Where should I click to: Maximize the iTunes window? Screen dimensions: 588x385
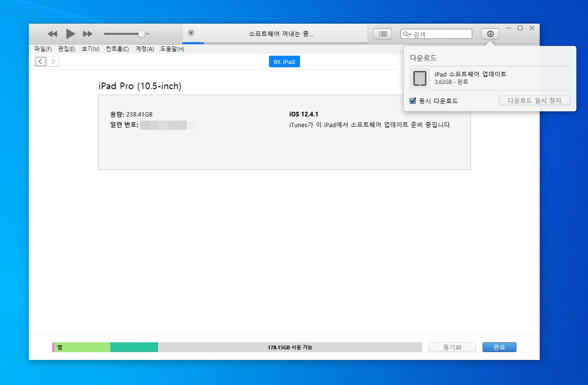tap(520, 28)
